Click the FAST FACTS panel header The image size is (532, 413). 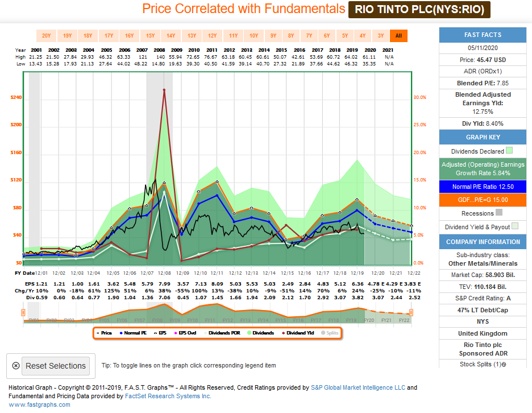(483, 35)
